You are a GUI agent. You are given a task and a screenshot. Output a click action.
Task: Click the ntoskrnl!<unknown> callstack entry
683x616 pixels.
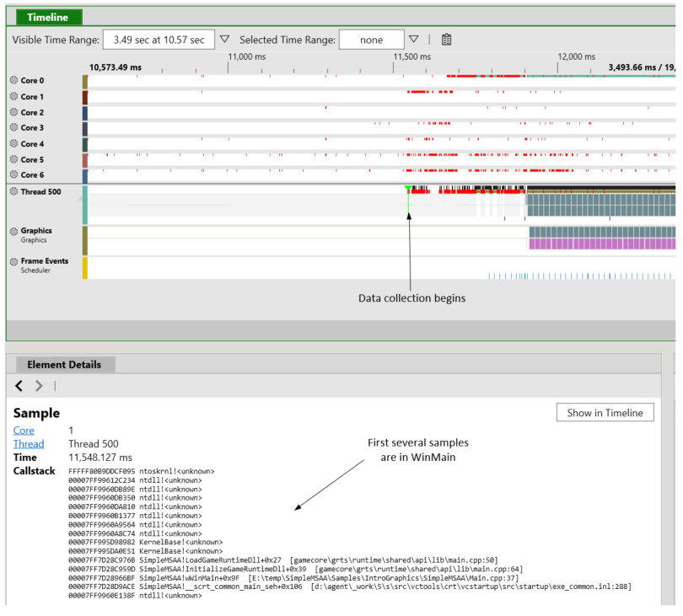(x=142, y=471)
